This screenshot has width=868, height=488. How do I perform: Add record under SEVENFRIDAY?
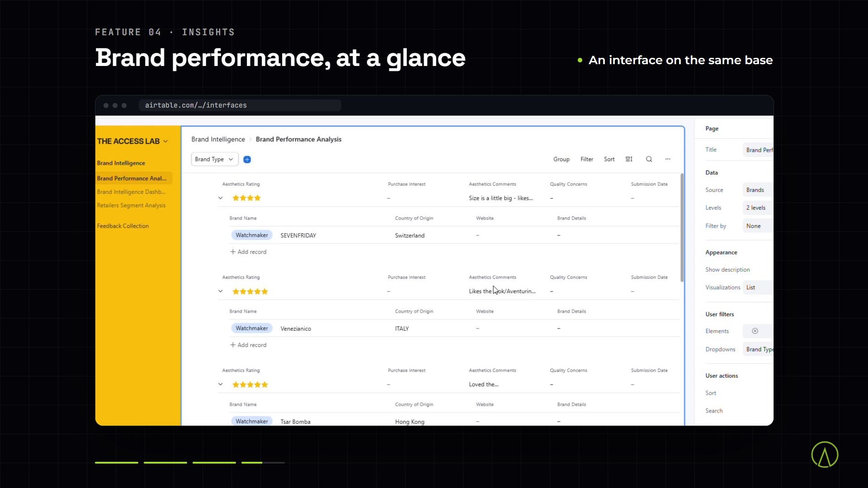(248, 252)
